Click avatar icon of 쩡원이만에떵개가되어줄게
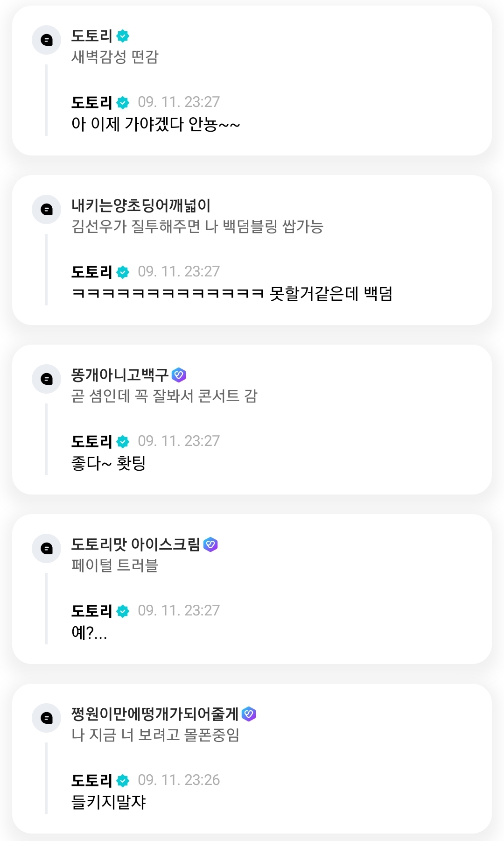The width and height of the screenshot is (504, 841). pos(46,718)
